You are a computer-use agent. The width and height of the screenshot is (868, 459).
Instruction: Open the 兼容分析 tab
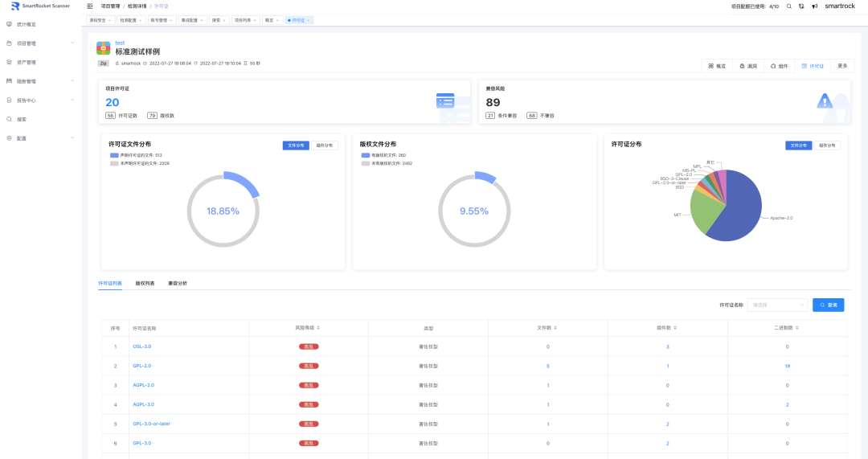177,283
